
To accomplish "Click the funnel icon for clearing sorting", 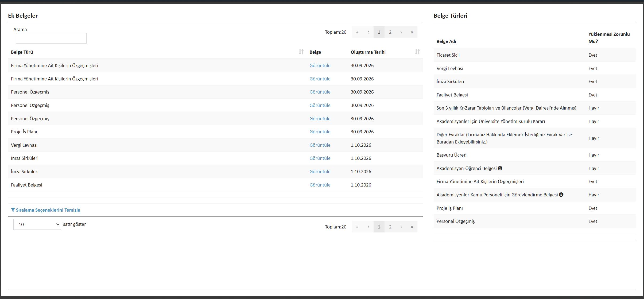I will (13, 210).
